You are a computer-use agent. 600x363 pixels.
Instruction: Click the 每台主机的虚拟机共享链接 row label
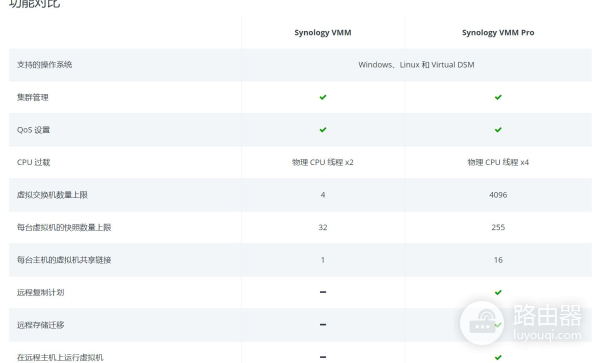tap(64, 260)
